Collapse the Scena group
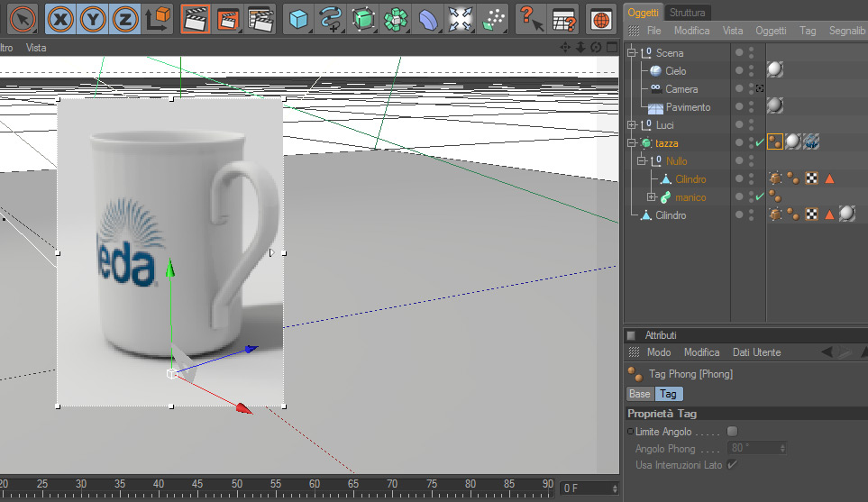This screenshot has width=868, height=502. [632, 52]
